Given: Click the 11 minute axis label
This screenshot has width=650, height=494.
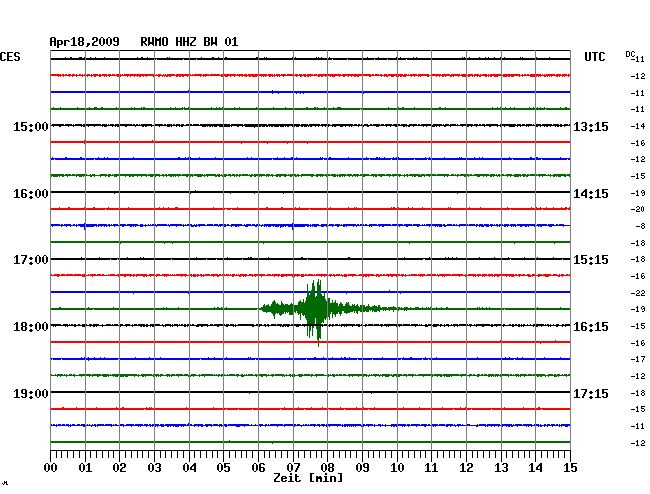Looking at the screenshot, I should tap(431, 468).
